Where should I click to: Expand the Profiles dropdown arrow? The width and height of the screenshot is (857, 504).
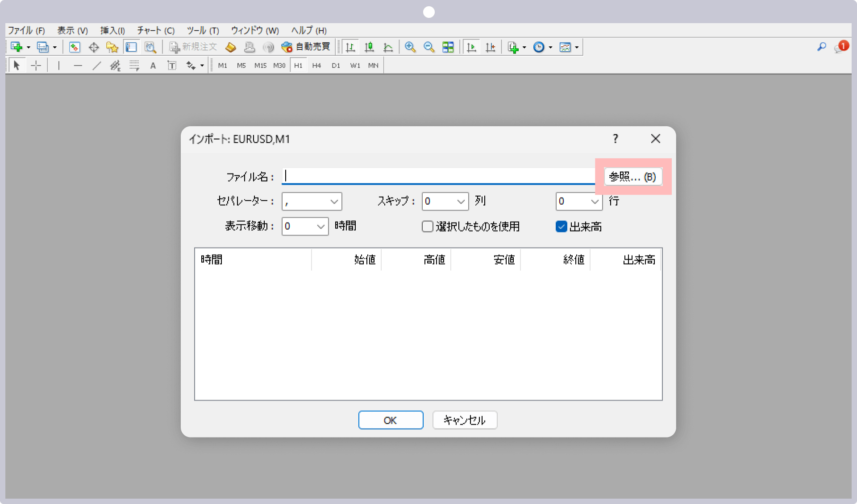[54, 47]
